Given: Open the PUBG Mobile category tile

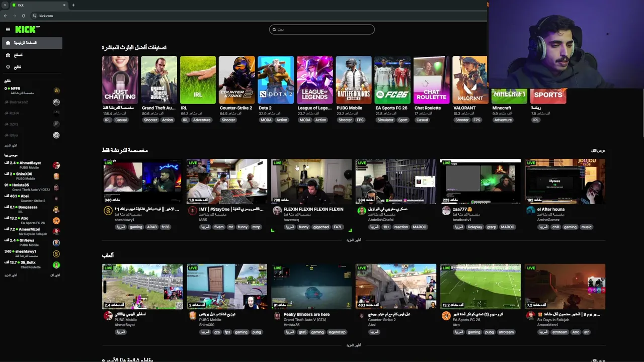Looking at the screenshot, I should click(354, 79).
